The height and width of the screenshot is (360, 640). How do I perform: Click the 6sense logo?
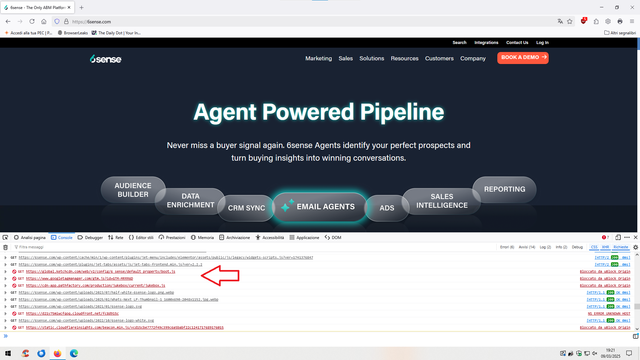pos(105,59)
